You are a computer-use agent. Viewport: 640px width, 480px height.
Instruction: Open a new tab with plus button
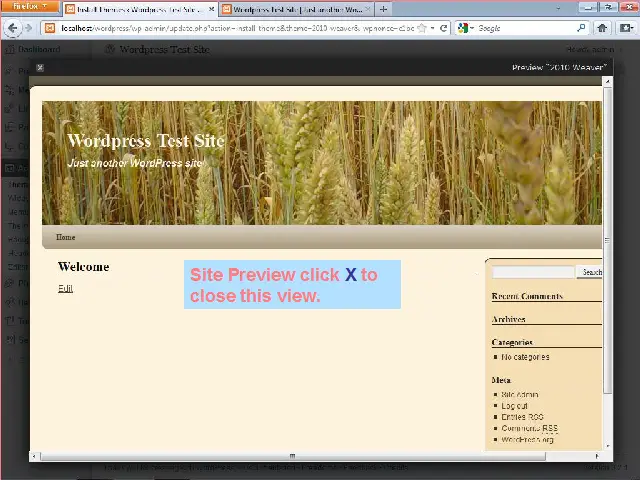click(x=383, y=9)
